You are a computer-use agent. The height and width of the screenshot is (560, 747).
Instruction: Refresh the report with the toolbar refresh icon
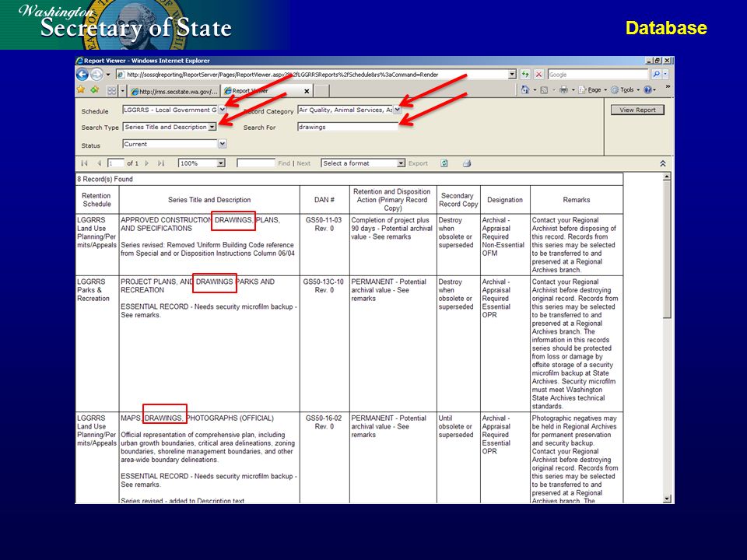click(444, 163)
